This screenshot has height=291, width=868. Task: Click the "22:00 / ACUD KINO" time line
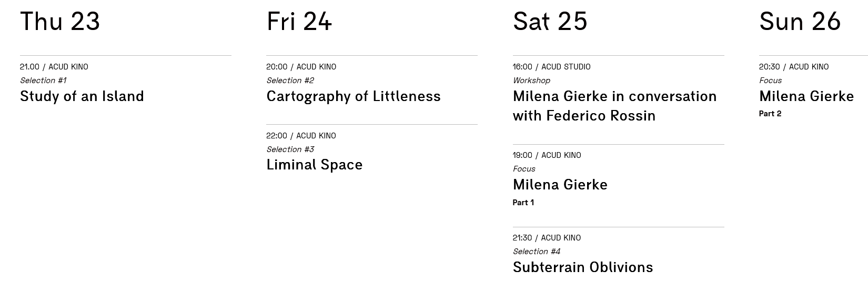301,136
